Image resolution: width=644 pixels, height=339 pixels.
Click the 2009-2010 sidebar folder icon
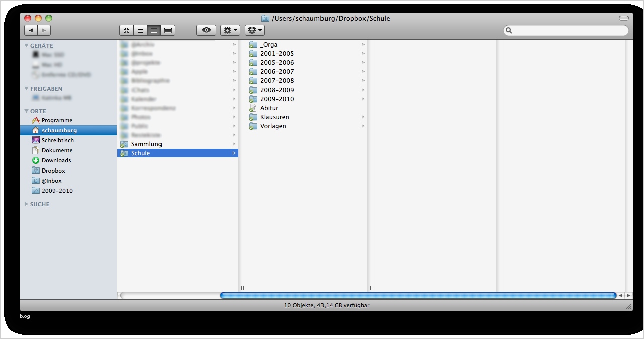[35, 191]
